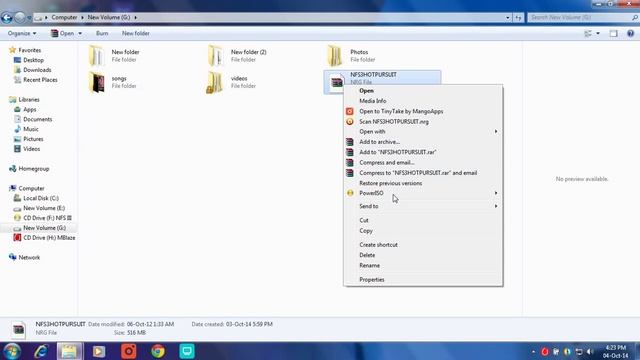Click Computer in the address breadcrumb

tap(64, 18)
